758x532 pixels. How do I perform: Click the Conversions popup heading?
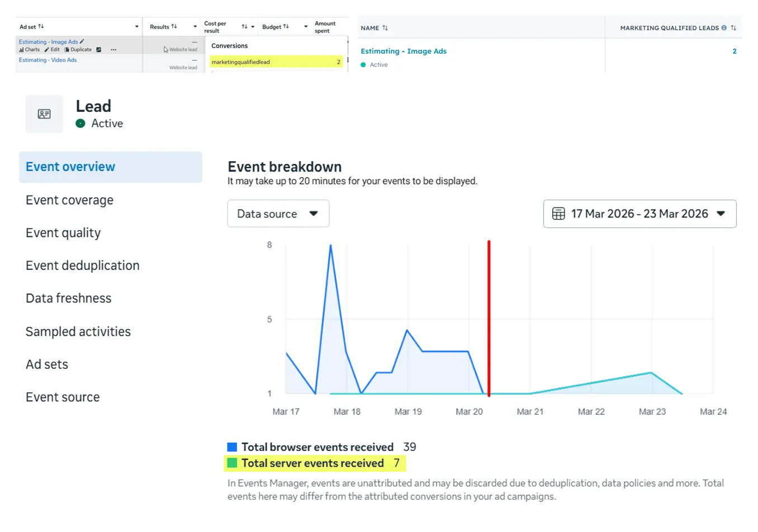(229, 46)
